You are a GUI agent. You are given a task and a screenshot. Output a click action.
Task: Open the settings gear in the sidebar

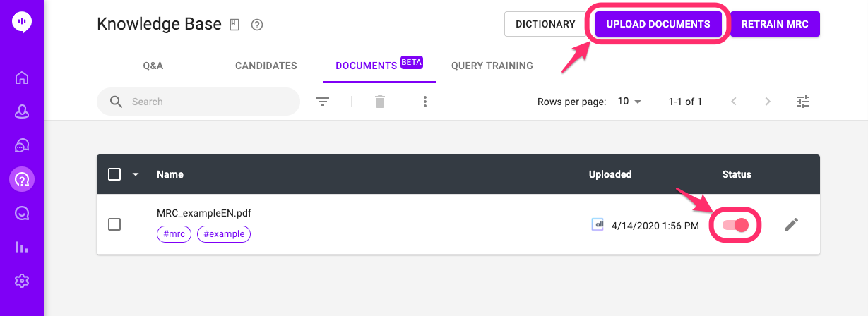(22, 281)
